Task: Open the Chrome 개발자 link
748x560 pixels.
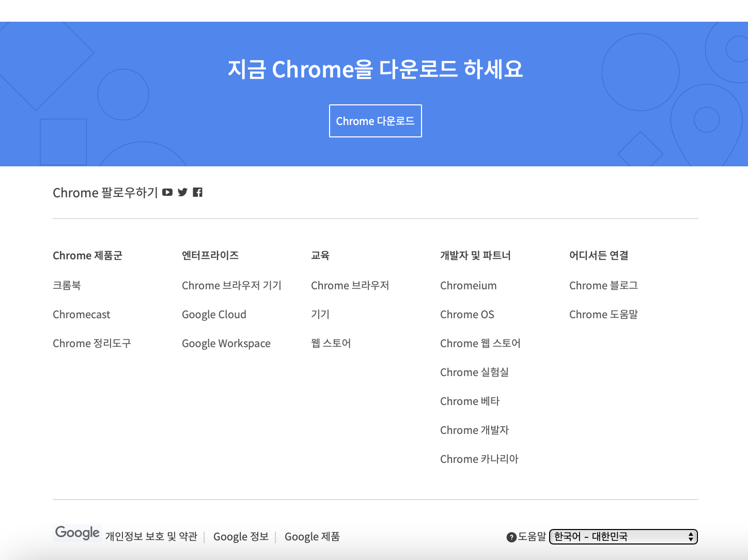Action: [474, 430]
